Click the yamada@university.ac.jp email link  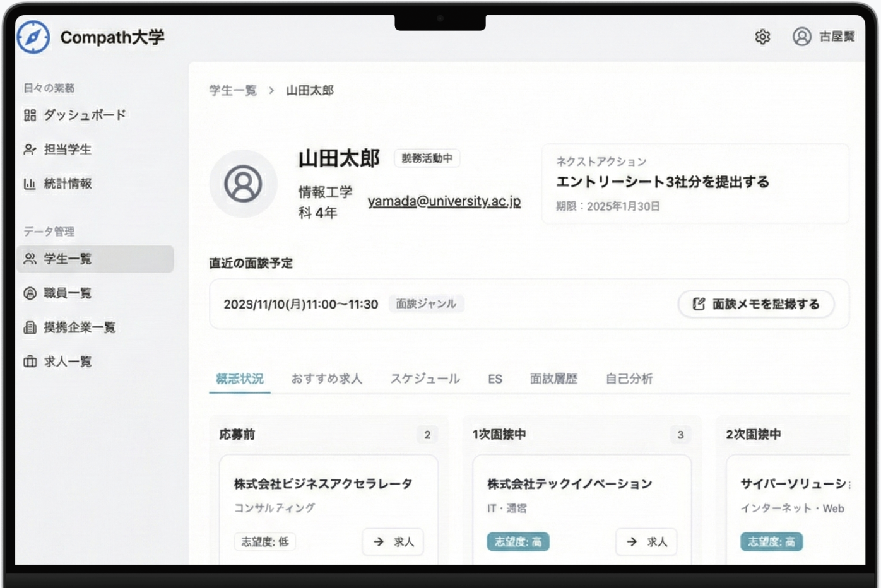tap(444, 201)
